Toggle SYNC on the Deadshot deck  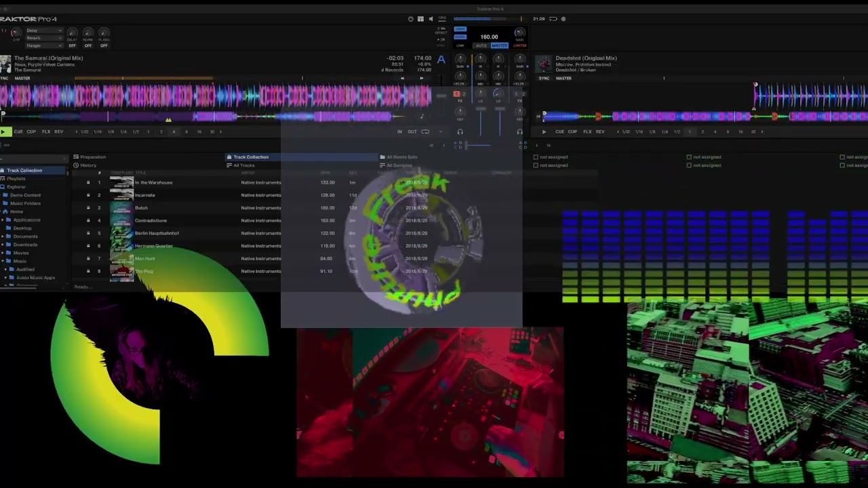tap(544, 79)
